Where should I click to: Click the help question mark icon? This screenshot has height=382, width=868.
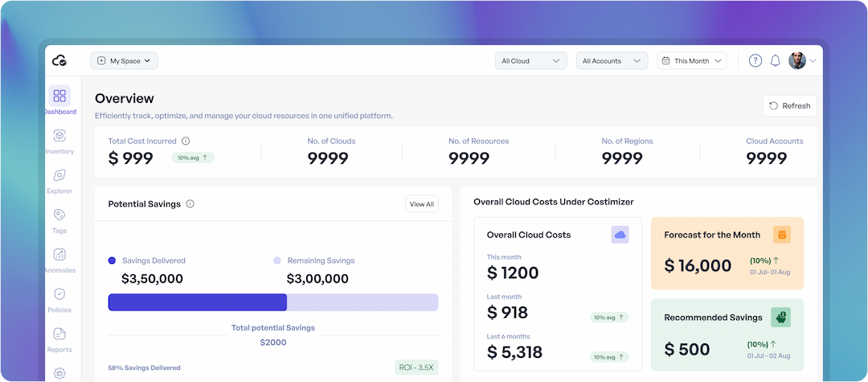click(x=755, y=61)
